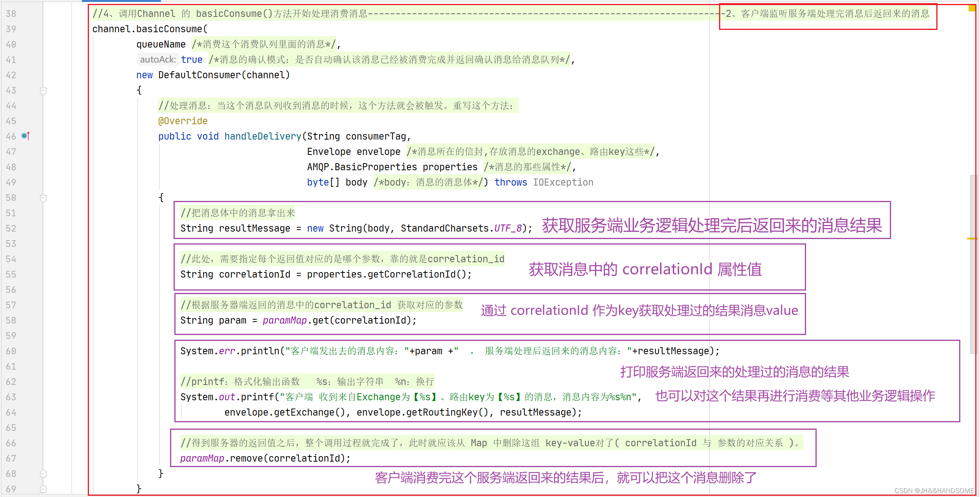
Task: Place cursor on channel.basicConsume( call
Action: tap(150, 29)
